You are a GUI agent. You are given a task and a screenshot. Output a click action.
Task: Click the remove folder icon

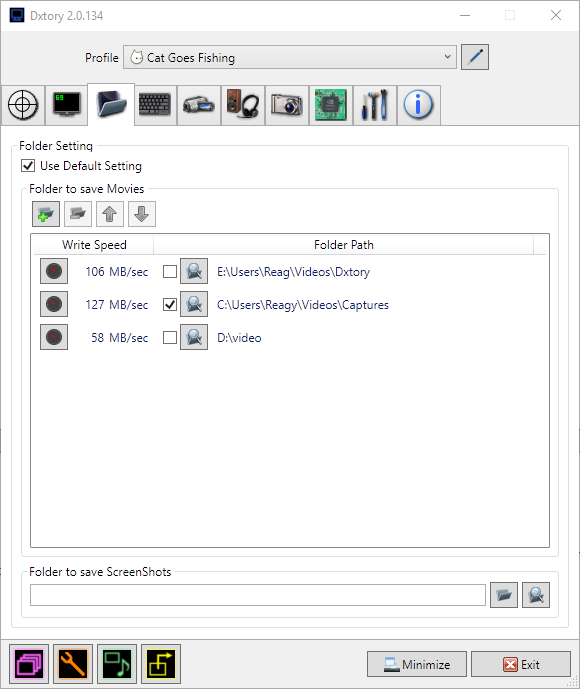pyautogui.click(x=78, y=214)
